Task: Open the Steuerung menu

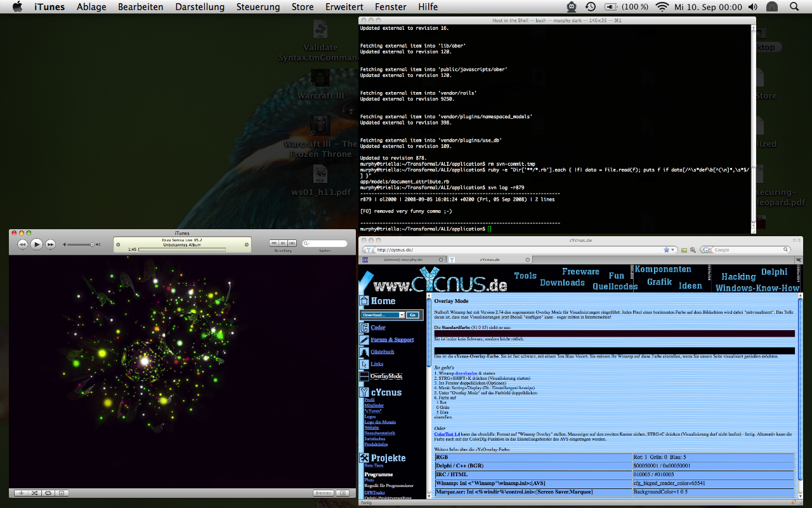Action: (x=258, y=7)
